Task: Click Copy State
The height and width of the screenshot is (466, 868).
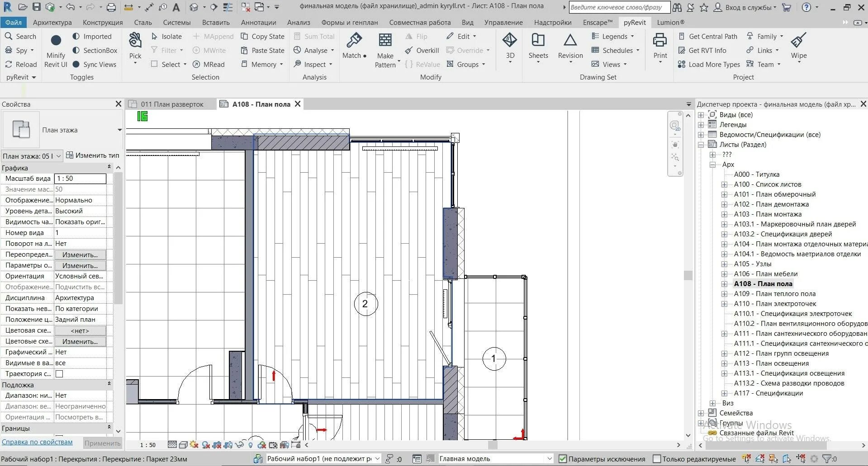Action: (263, 36)
